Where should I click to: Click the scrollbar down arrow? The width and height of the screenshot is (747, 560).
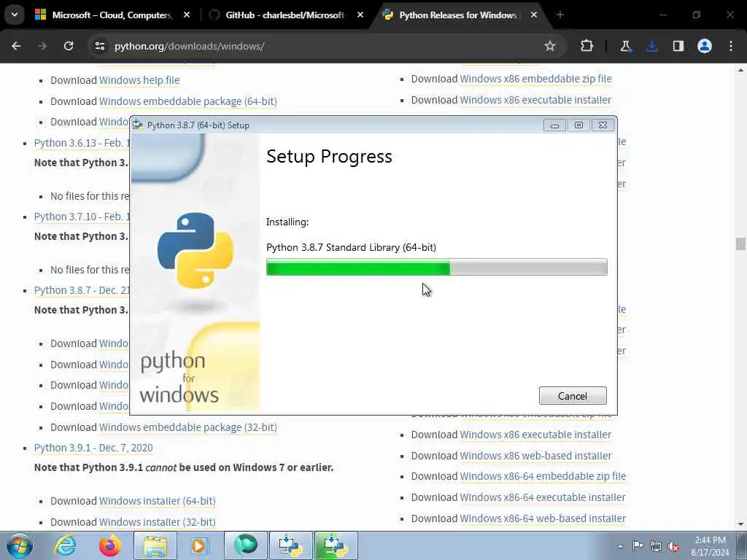tap(740, 524)
